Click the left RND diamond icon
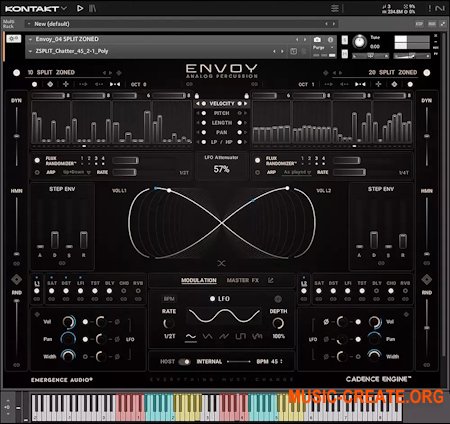450x424 pixels. coord(16,279)
